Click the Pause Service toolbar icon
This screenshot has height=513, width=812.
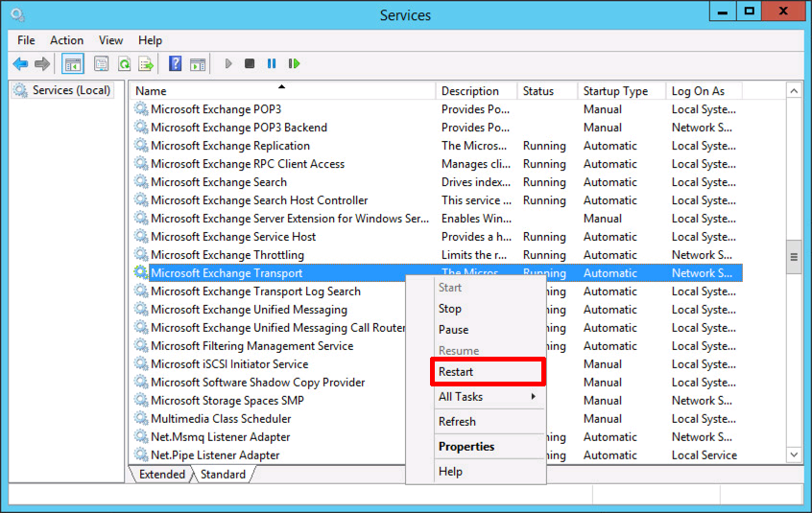coord(272,63)
